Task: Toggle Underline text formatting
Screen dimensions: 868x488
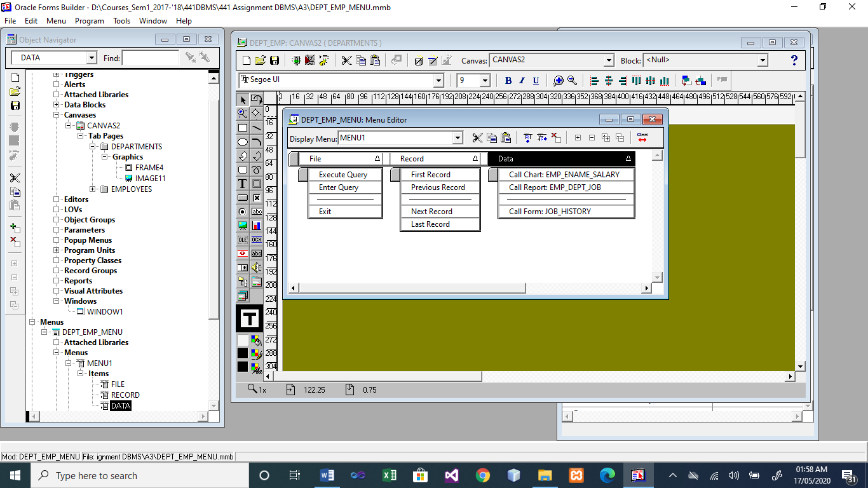Action: 536,81
